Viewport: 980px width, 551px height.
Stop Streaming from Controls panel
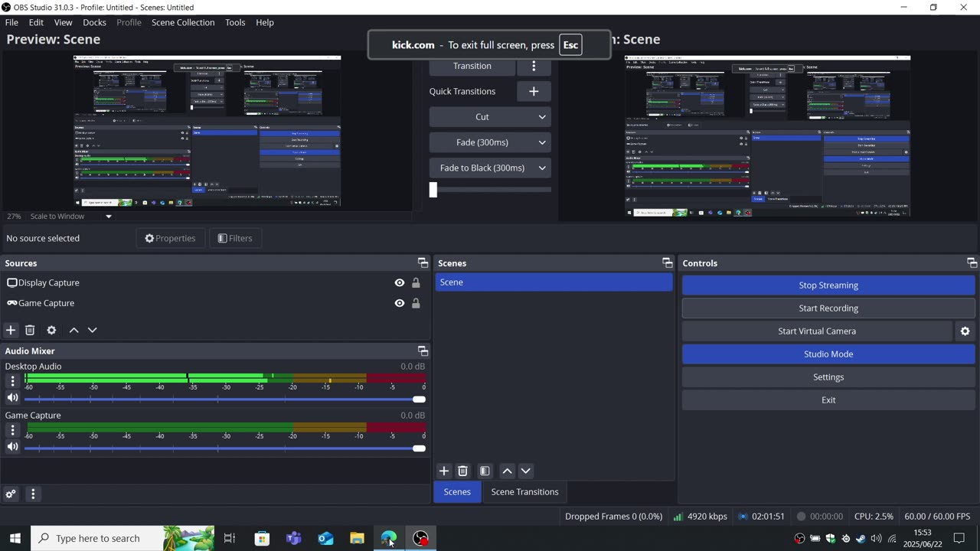[828, 285]
